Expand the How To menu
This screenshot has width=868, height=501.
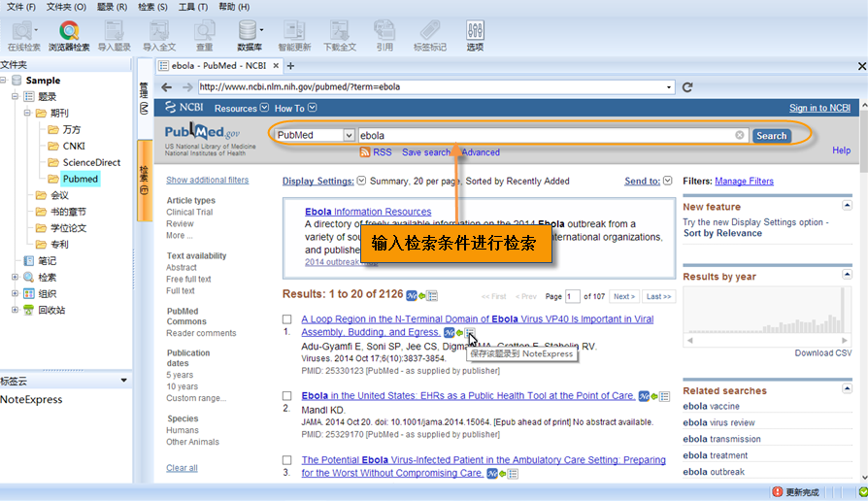tap(313, 108)
